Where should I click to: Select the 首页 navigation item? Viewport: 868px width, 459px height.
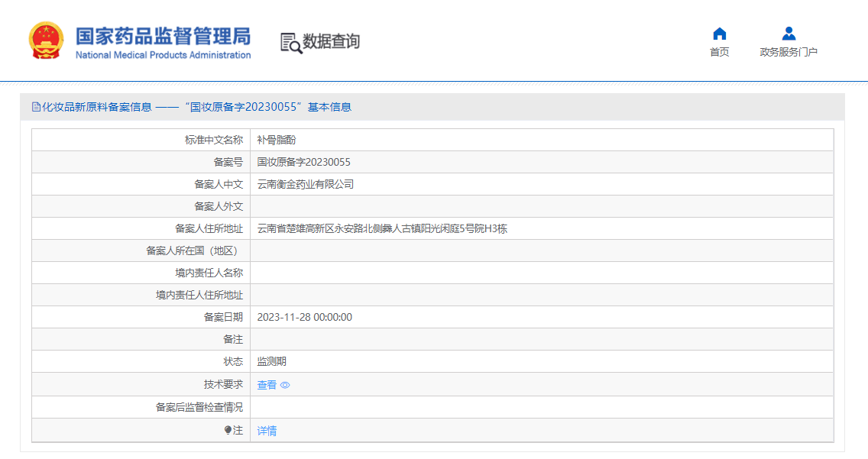coord(719,50)
